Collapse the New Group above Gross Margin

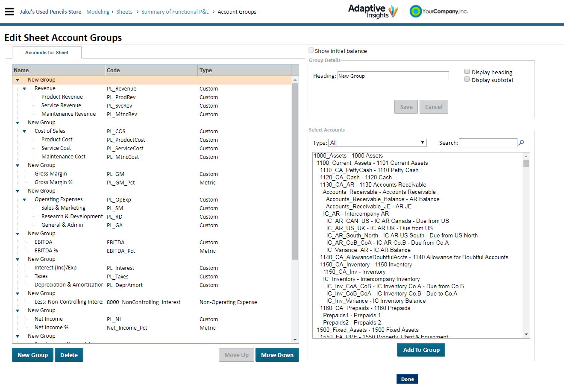[18, 166]
